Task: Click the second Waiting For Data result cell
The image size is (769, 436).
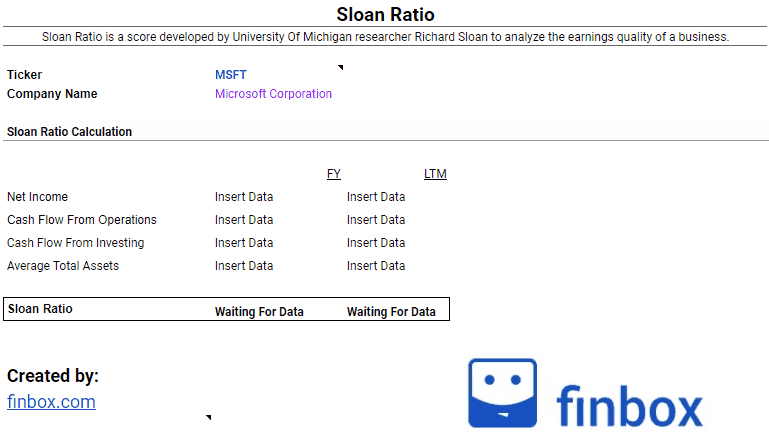Action: [391, 312]
